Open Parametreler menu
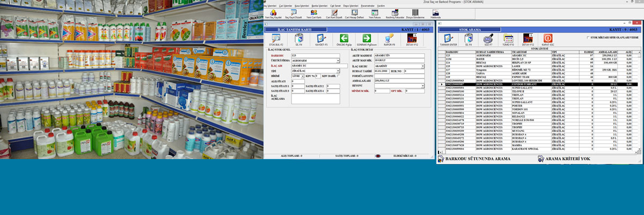 coord(368,5)
